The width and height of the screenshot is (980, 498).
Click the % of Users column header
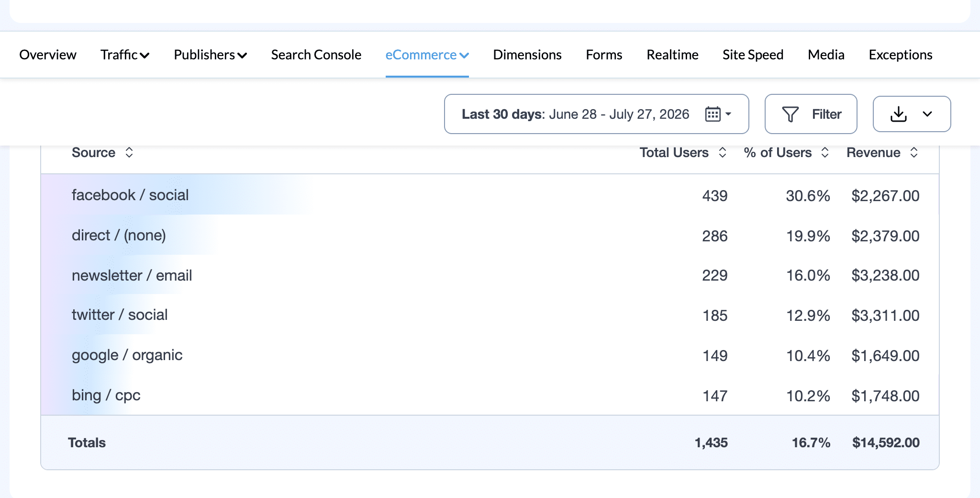778,152
